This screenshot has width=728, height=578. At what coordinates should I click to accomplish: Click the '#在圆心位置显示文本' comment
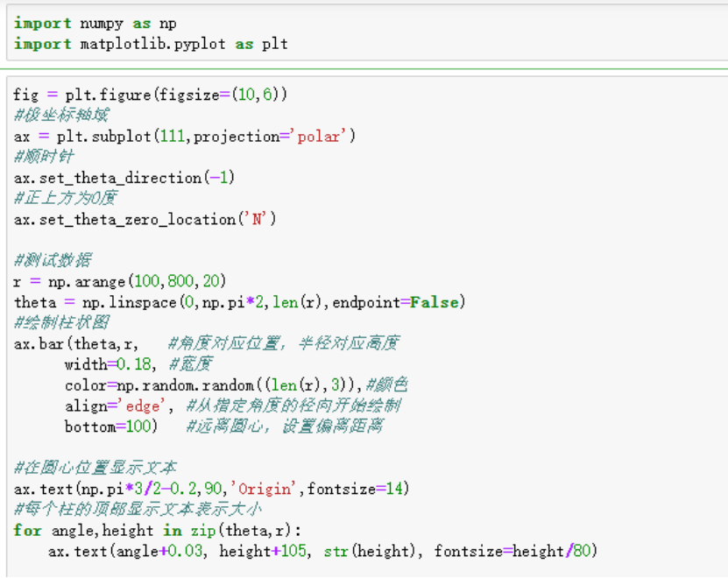click(95, 468)
